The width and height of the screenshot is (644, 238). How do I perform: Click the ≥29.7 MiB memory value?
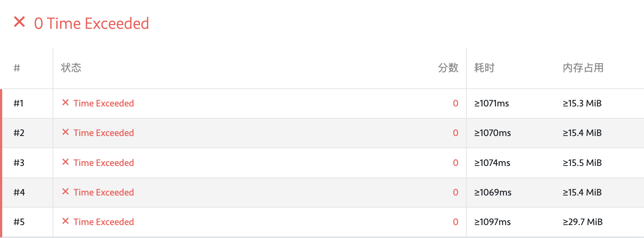(x=583, y=222)
